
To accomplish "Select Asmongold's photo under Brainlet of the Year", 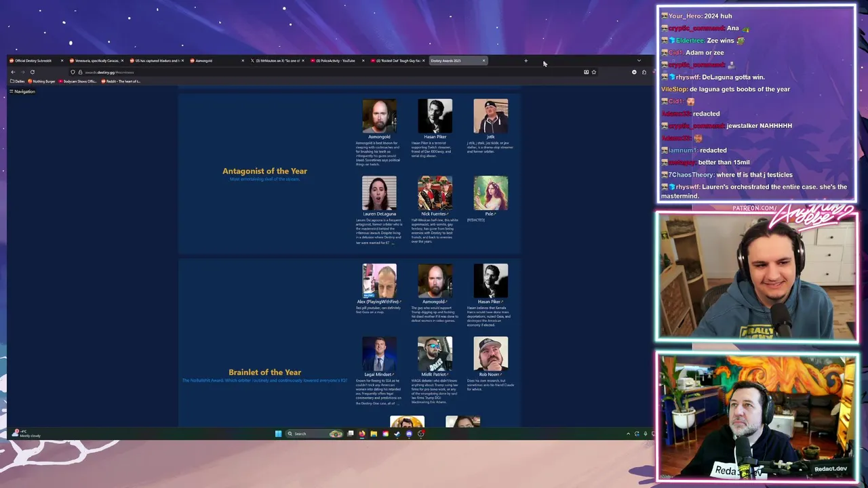I will (x=435, y=281).
